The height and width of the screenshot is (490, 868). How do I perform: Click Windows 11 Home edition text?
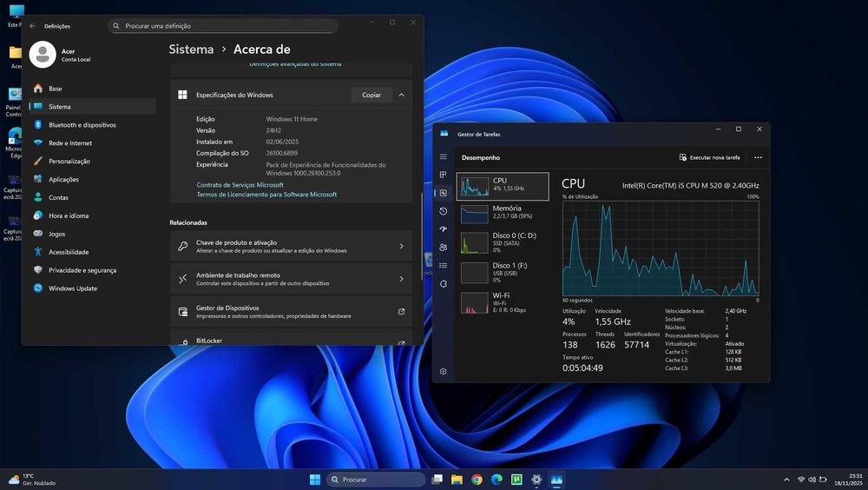click(x=292, y=119)
